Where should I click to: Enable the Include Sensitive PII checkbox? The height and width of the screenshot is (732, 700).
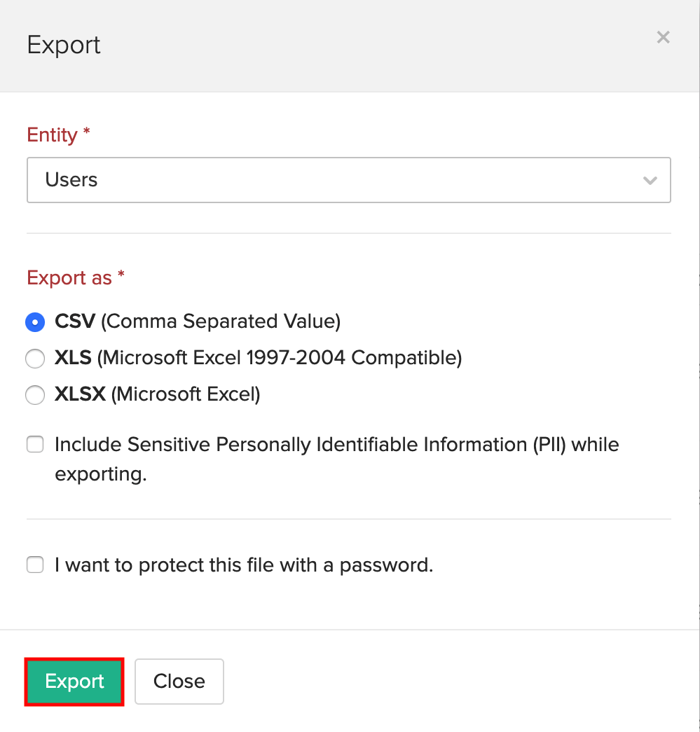pyautogui.click(x=35, y=445)
